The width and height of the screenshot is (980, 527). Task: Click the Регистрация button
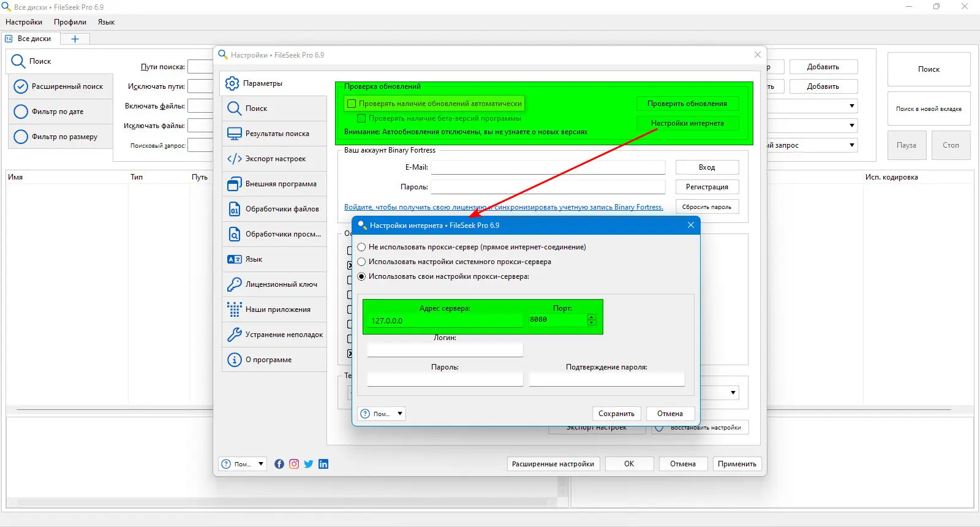tap(707, 187)
